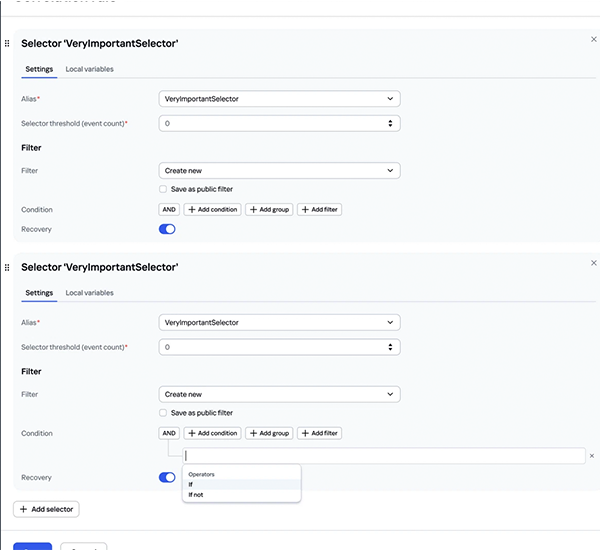This screenshot has height=550, width=600.
Task: Open second selector's Filter Create new dropdown
Action: 279,394
